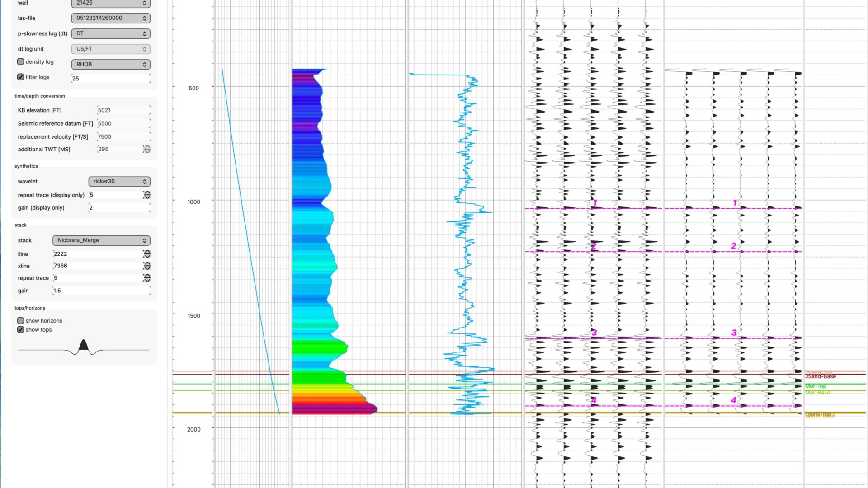Click the wavelet preview thumbnail
This screenshot has width=868, height=488.
[x=84, y=347]
